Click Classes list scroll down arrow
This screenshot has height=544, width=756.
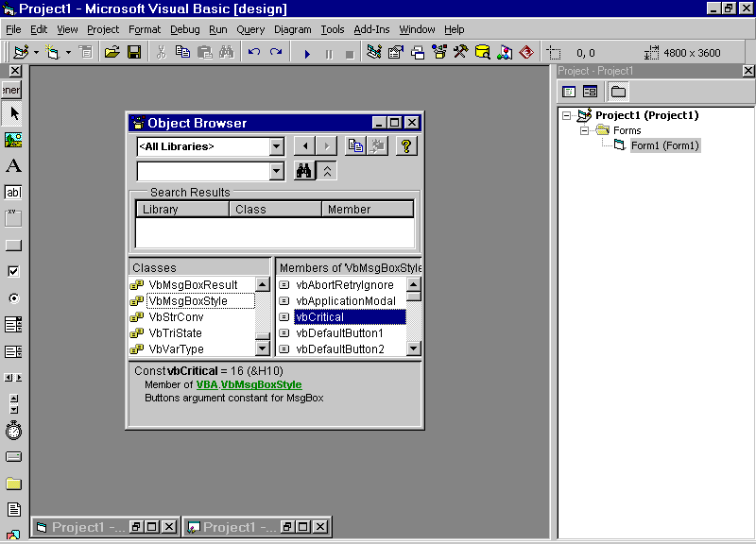[x=263, y=348]
